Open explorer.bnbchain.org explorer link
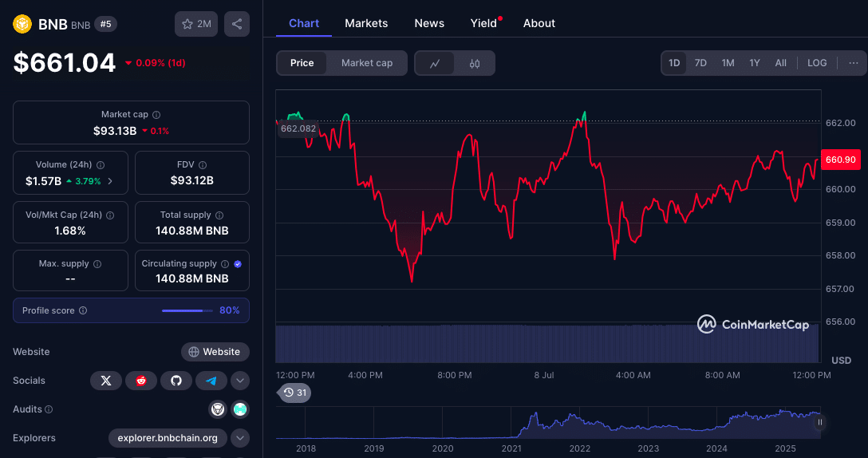This screenshot has width=868, height=458. (168, 438)
